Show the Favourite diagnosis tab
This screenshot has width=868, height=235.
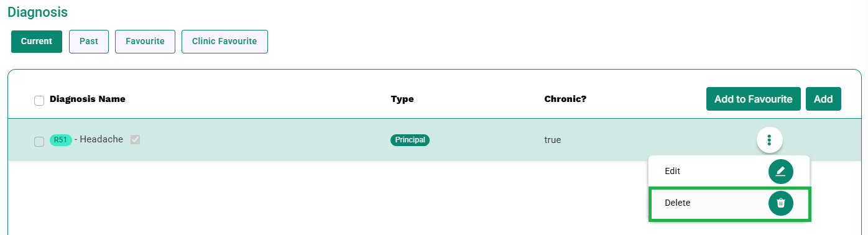(x=145, y=42)
